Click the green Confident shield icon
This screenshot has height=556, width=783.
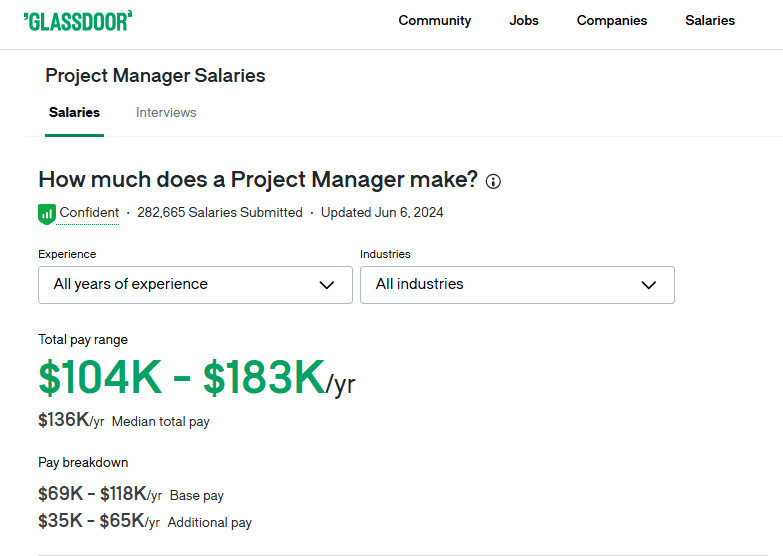[47, 214]
